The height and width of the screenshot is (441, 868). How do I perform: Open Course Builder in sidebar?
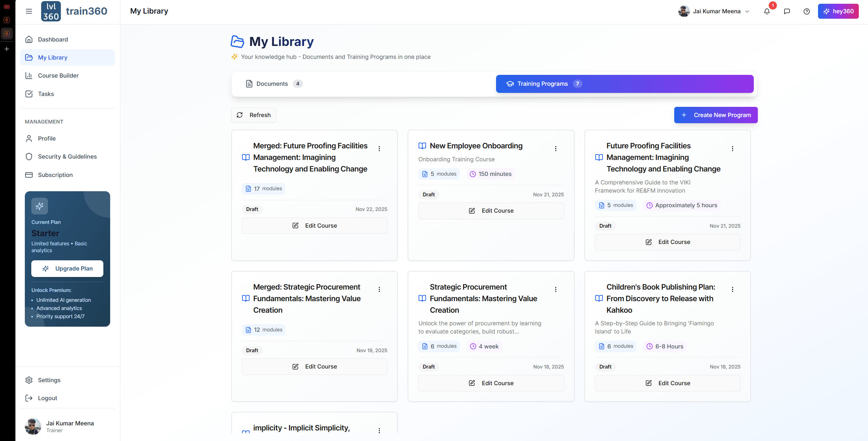58,76
